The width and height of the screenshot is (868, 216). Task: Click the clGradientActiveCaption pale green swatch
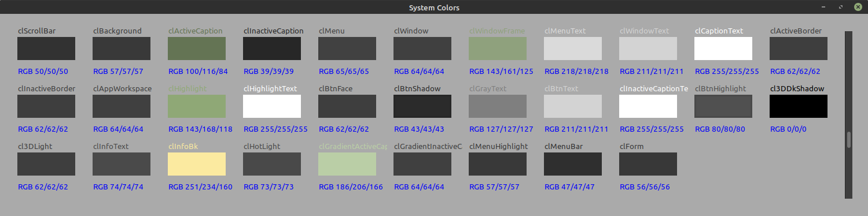347,164
